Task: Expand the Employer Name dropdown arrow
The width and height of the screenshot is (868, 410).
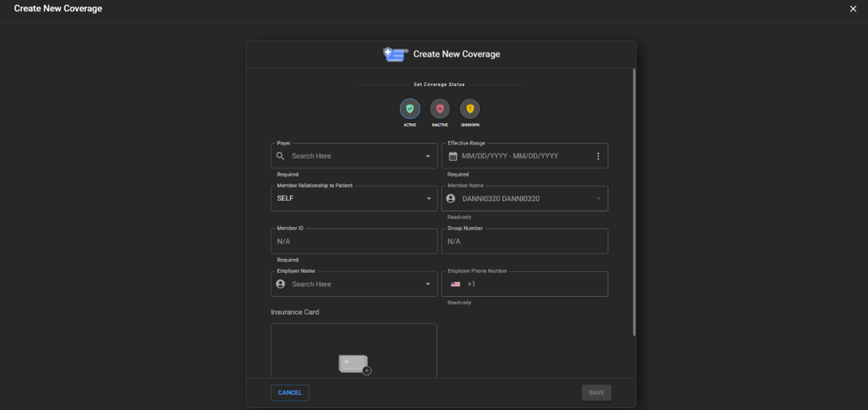Action: [x=428, y=284]
